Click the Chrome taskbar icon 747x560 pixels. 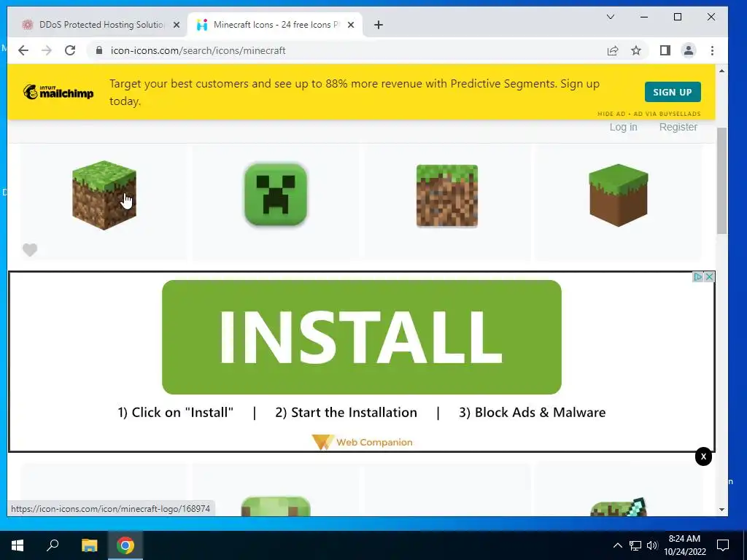[x=125, y=545]
